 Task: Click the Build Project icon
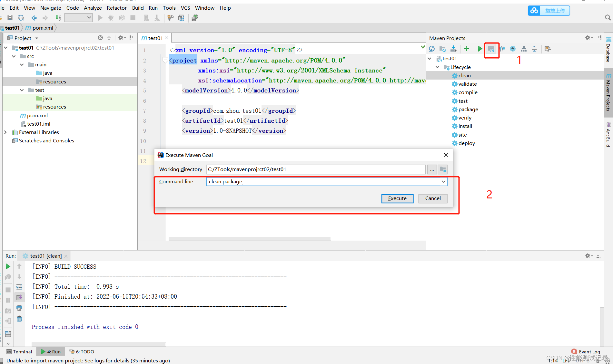58,18
